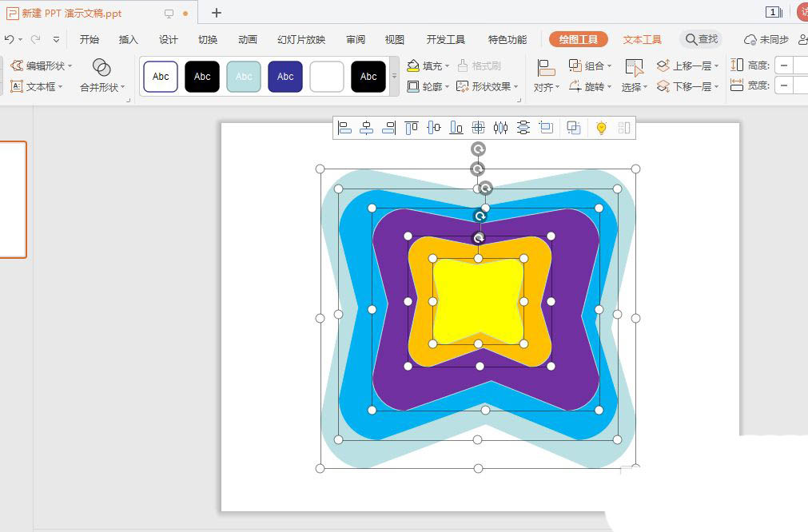Decrease the 高度 height value
808x532 pixels.
(x=784, y=66)
